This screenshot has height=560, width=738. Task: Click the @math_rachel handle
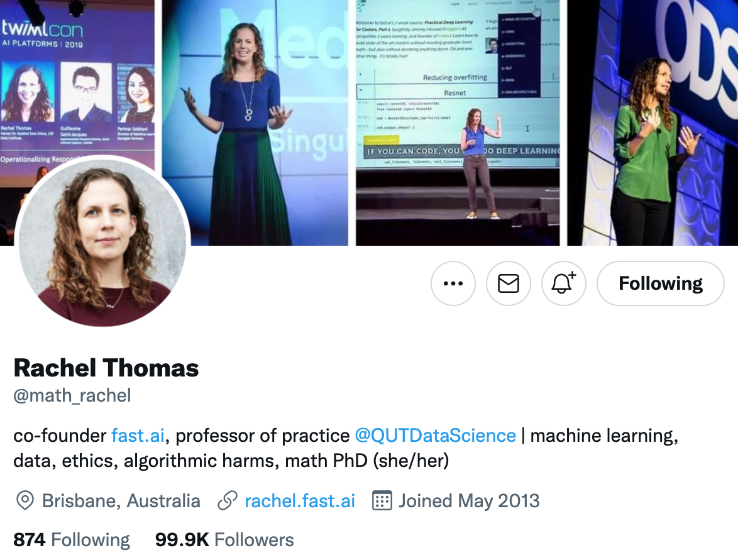(72, 396)
